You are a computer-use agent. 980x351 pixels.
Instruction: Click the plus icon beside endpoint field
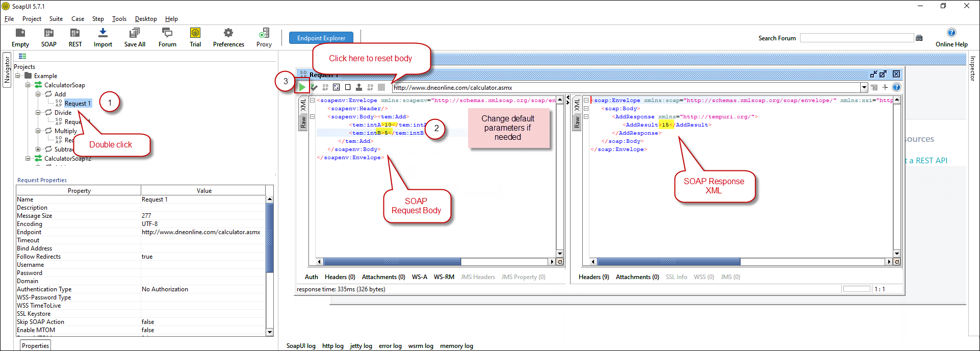[885, 87]
